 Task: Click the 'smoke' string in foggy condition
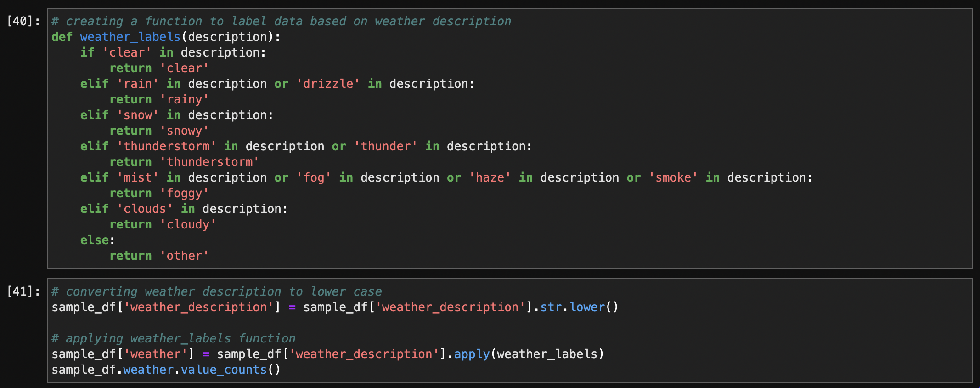coord(673,177)
